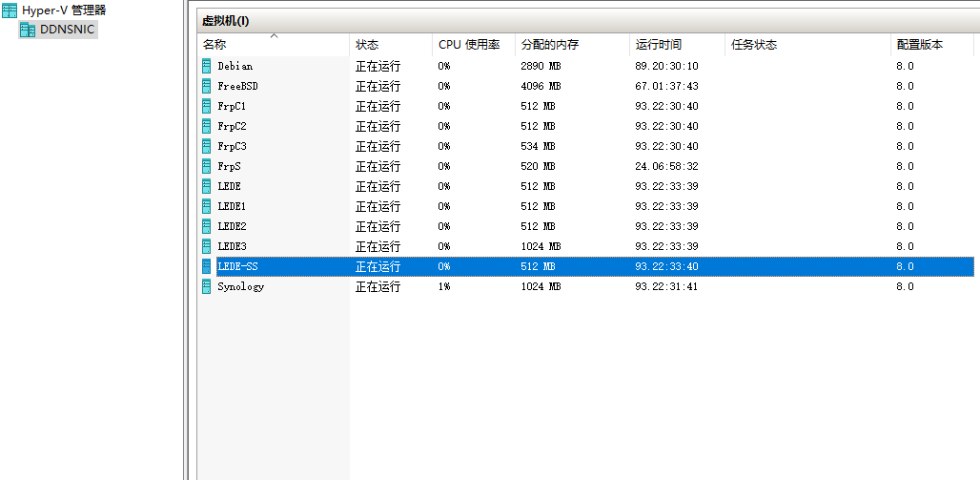Click the FrpC1 VM icon
The image size is (980, 480).
[207, 106]
